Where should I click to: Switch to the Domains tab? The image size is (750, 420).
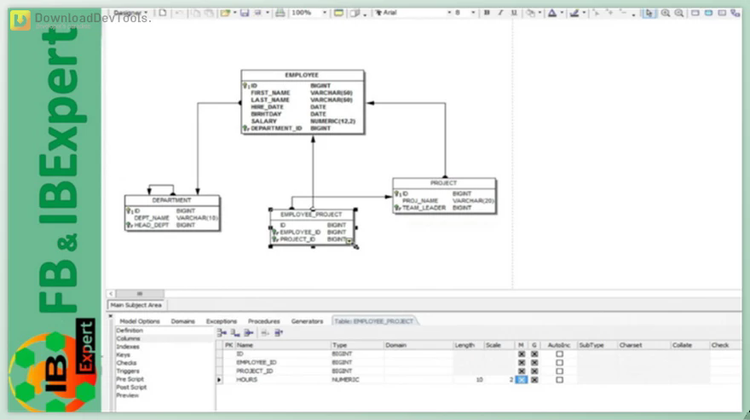183,321
